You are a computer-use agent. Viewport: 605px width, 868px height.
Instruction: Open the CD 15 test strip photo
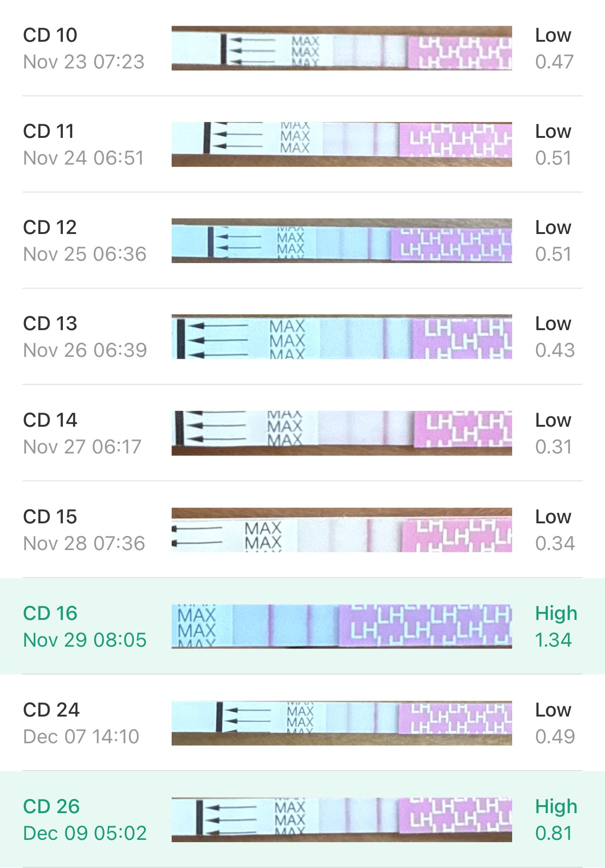pyautogui.click(x=341, y=530)
